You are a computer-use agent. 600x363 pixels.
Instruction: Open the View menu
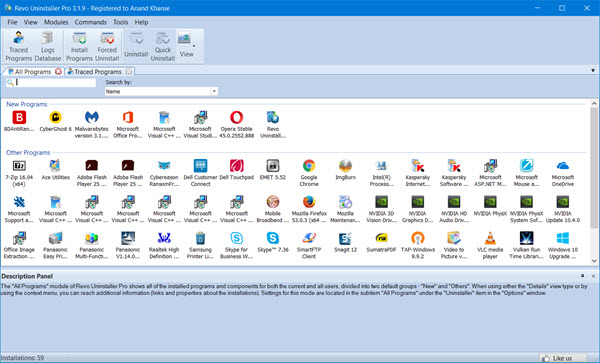31,22
